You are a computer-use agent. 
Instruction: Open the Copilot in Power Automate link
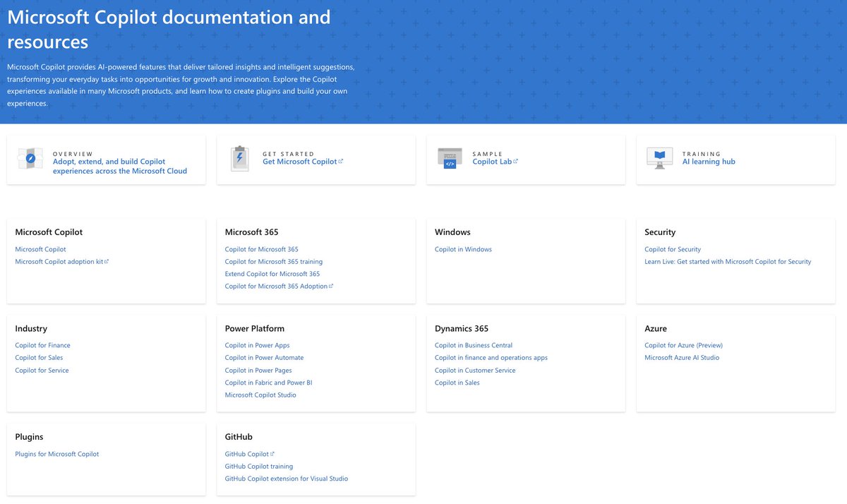[264, 358]
